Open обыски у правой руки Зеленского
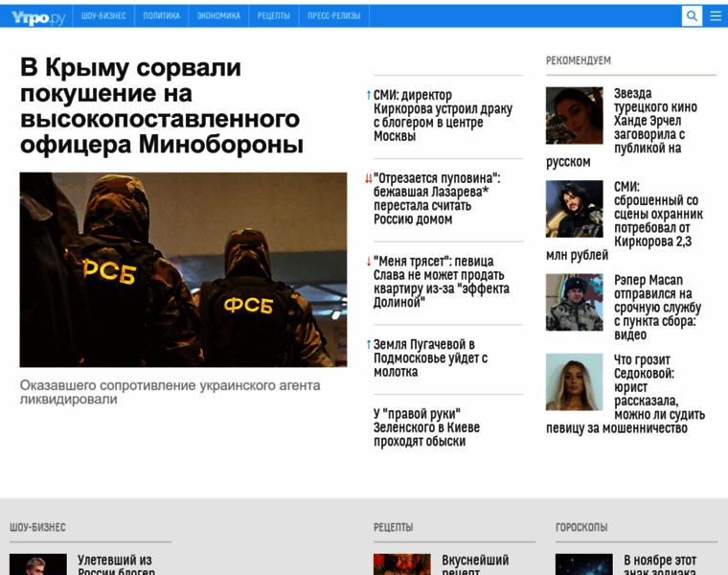This screenshot has width=728, height=575. coord(426,427)
